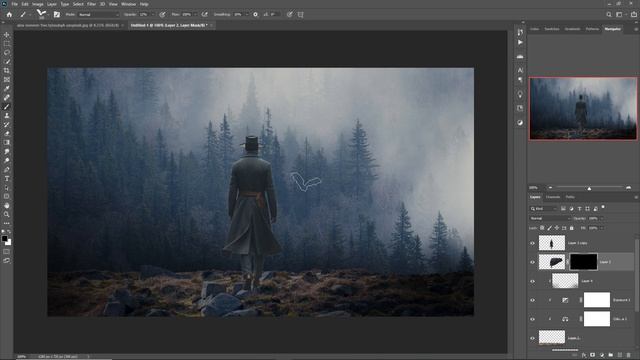The width and height of the screenshot is (640, 360).
Task: Toggle lock transparent pixels
Action: point(542,228)
